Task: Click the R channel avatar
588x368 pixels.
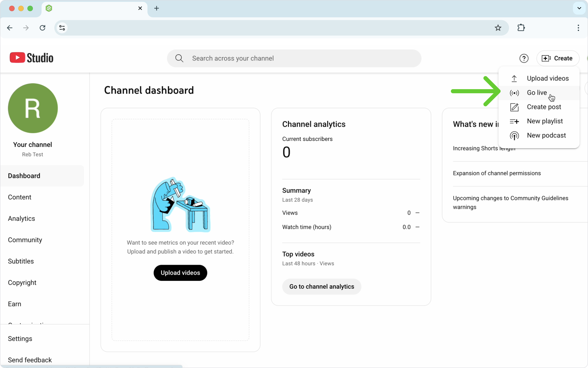Action: 33,108
